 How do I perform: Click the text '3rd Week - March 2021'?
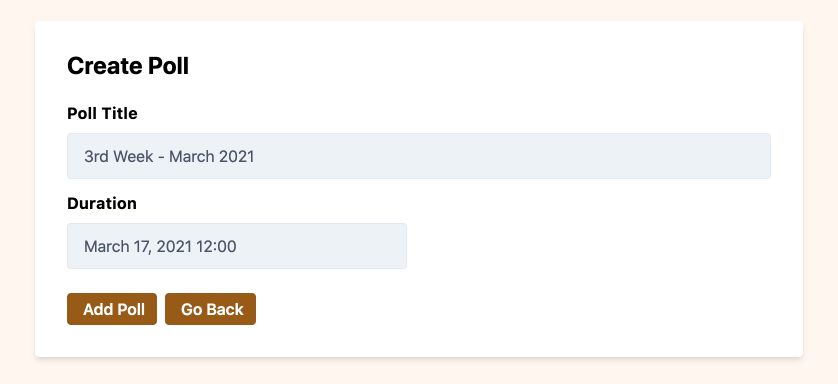click(169, 156)
